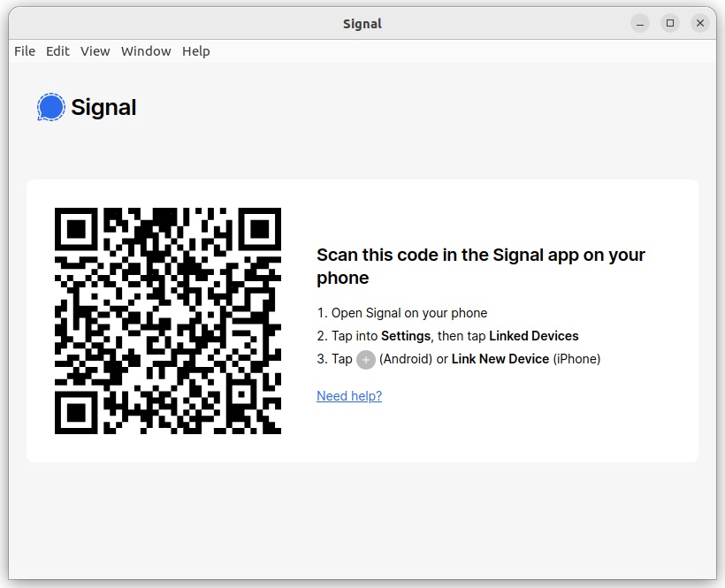
Task: Follow the "Need help?" link
Action: click(x=349, y=396)
